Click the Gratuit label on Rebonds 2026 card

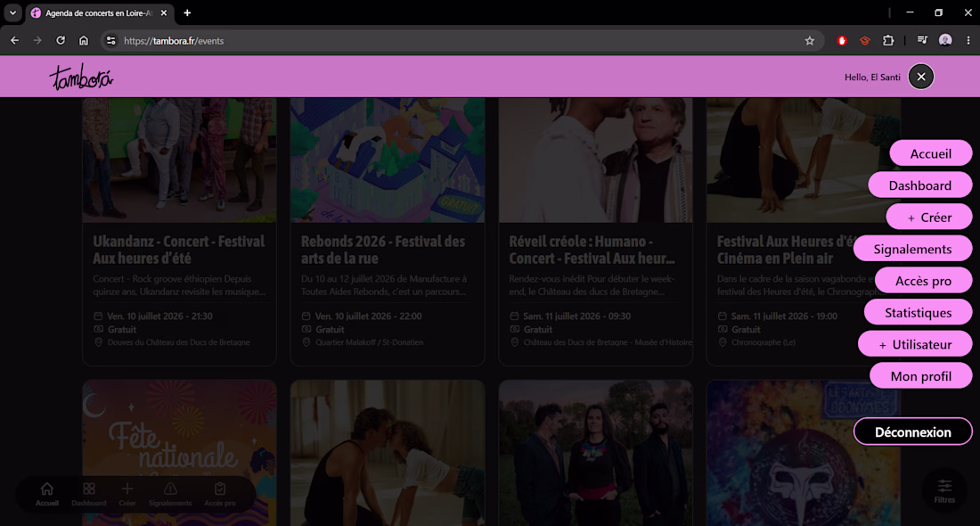pyautogui.click(x=330, y=330)
